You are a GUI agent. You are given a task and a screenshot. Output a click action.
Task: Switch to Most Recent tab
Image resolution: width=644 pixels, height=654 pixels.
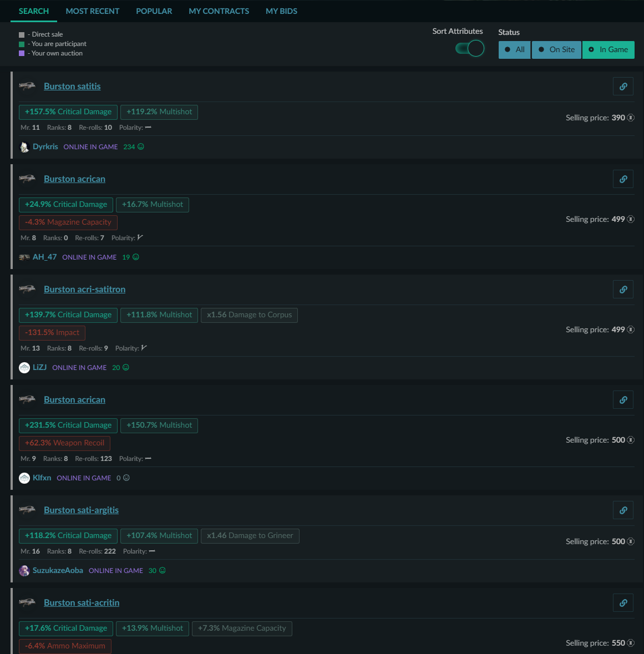click(x=93, y=11)
